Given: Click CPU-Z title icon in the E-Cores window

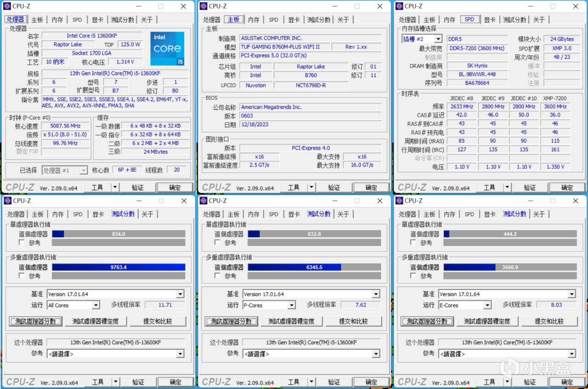Looking at the screenshot, I should click(x=399, y=201).
